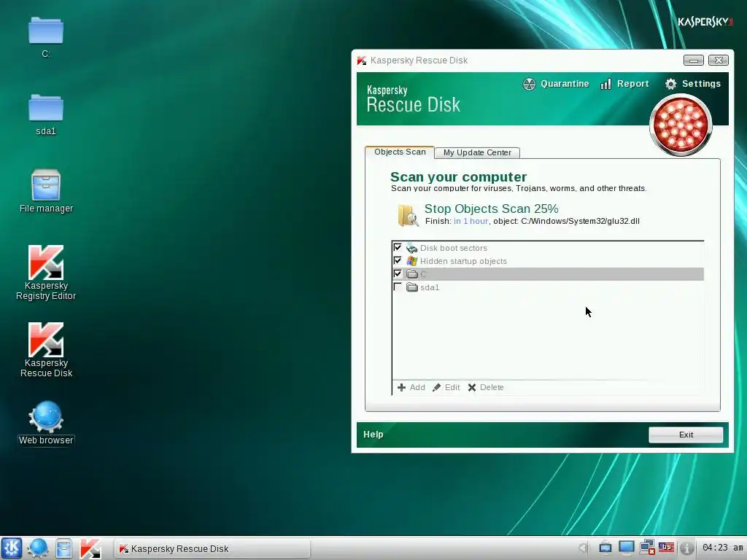Click the US keyboard layout flag

(666, 548)
